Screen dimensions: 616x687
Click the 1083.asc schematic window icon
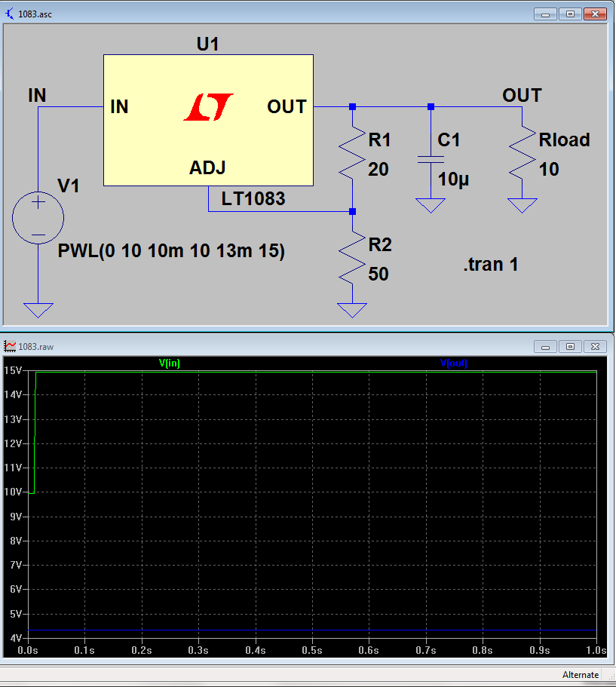9,14
